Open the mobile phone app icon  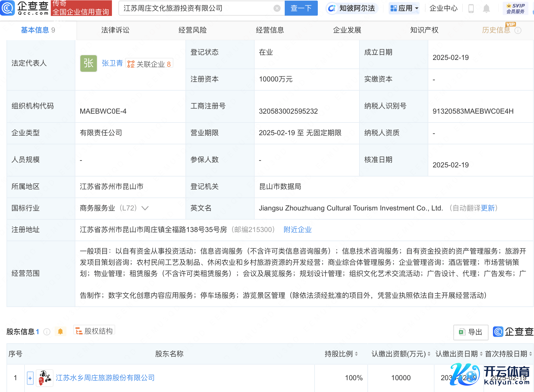coord(471,9)
